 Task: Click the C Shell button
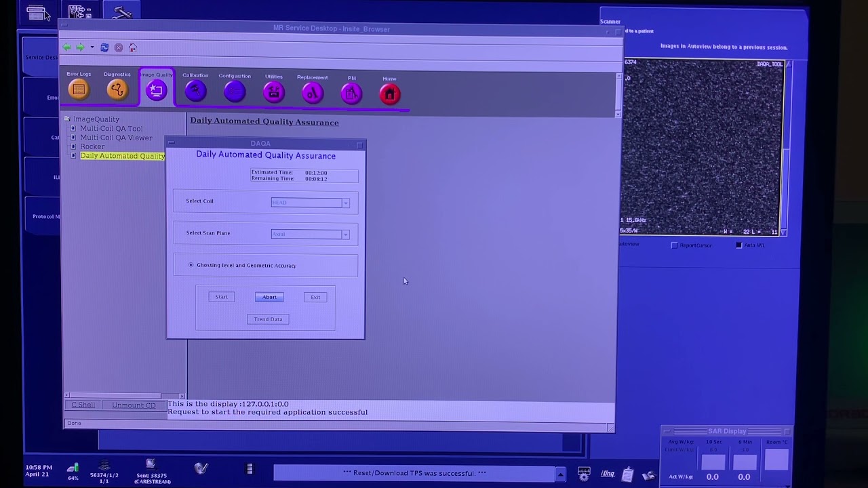[x=83, y=405]
